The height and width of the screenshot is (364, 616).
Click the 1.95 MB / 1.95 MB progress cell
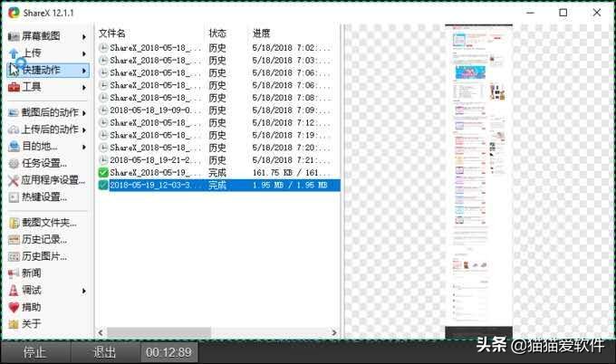pyautogui.click(x=290, y=186)
